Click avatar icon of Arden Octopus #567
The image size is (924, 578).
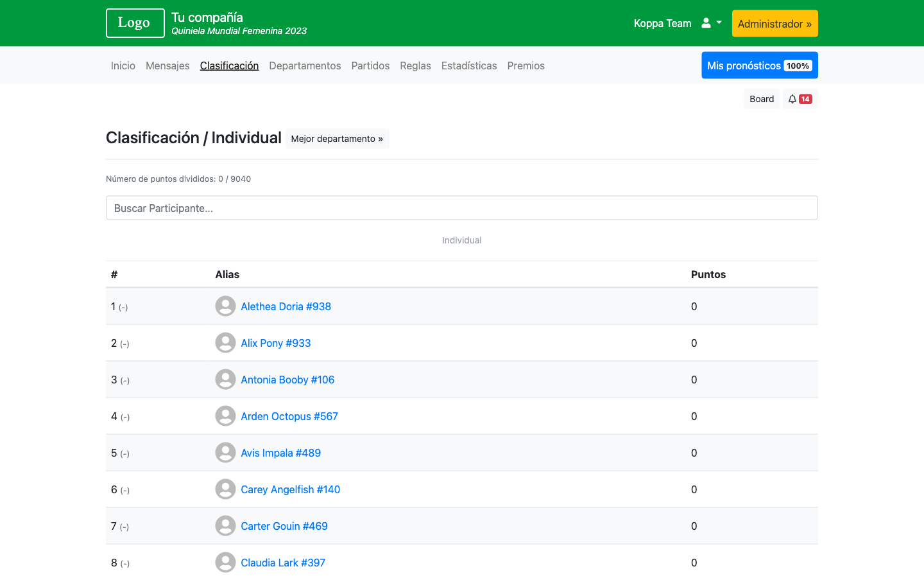pos(225,416)
